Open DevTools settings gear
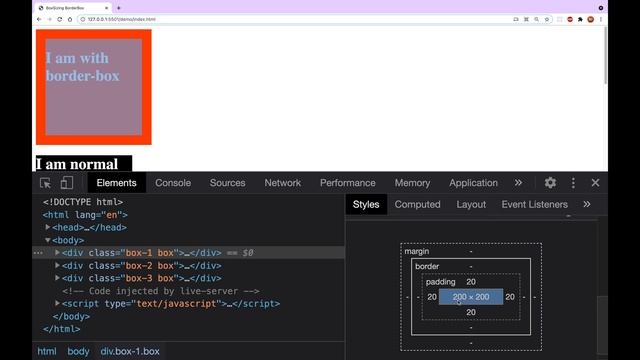This screenshot has height=360, width=640. (x=550, y=183)
